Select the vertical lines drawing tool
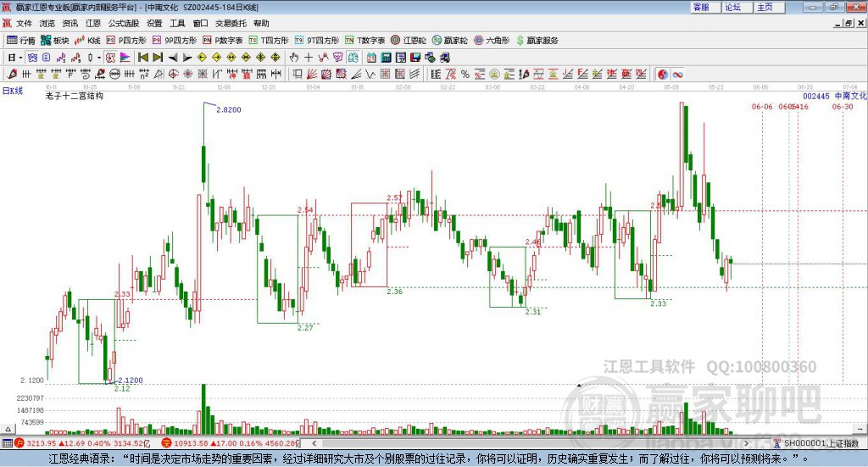Screen dimensions: 868x467 click(26, 74)
